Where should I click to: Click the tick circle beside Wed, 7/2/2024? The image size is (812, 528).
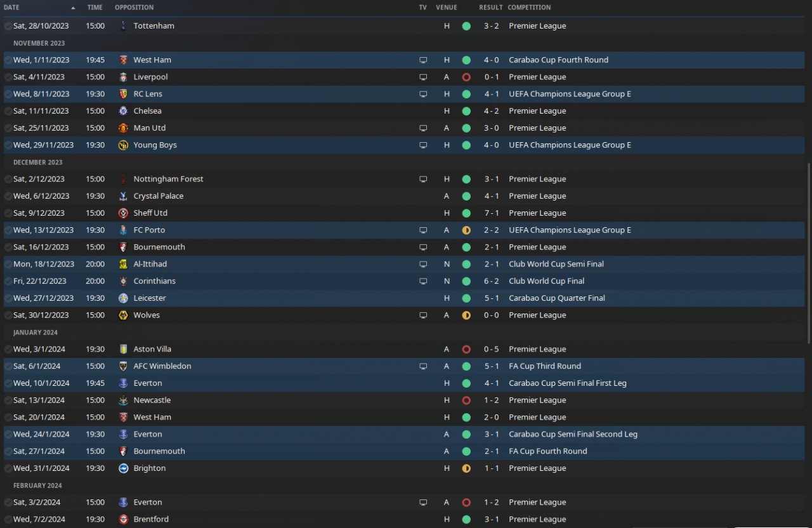point(8,519)
